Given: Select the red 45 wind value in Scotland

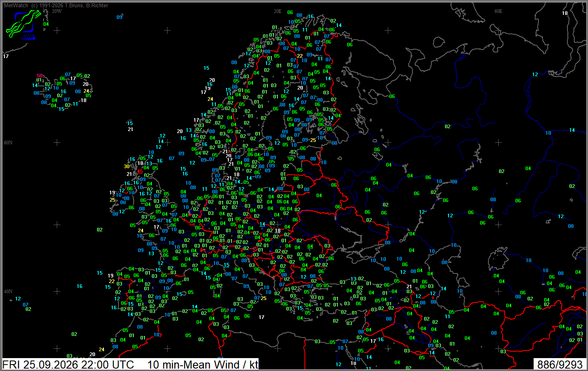Looking at the screenshot, I should pos(140,171).
